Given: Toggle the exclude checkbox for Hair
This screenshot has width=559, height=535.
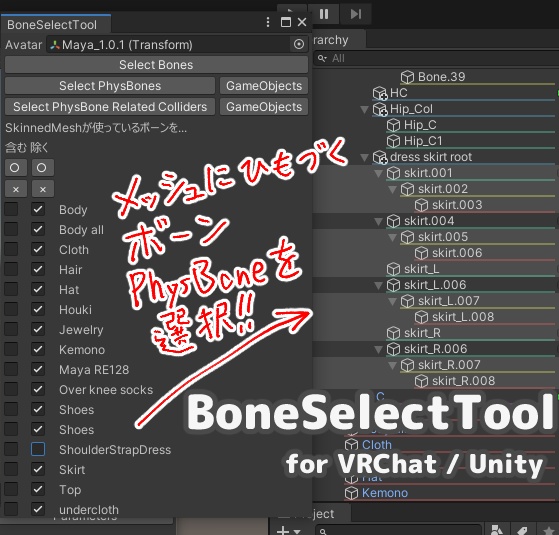Looking at the screenshot, I should (x=38, y=269).
